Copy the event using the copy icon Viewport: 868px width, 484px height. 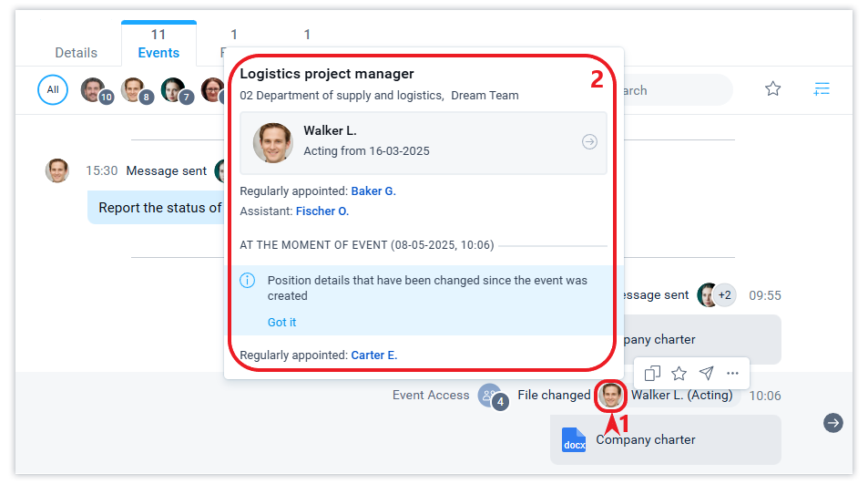tap(652, 373)
